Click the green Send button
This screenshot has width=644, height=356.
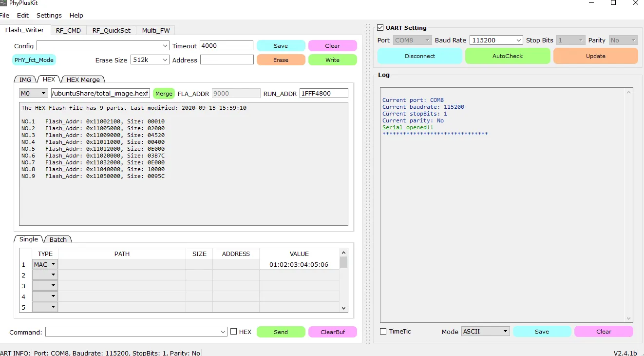(281, 332)
